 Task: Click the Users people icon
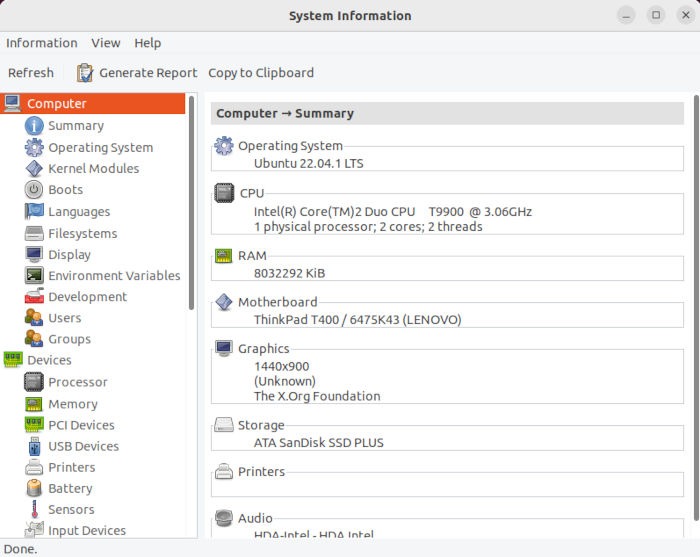pyautogui.click(x=34, y=318)
